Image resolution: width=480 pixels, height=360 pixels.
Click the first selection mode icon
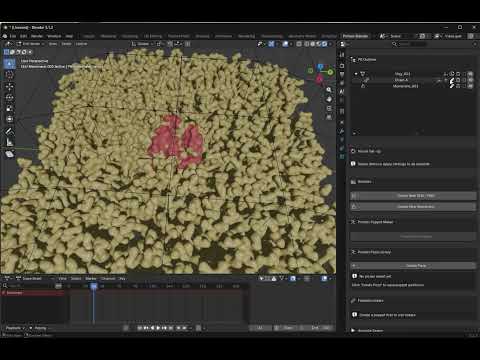[x=6, y=52]
